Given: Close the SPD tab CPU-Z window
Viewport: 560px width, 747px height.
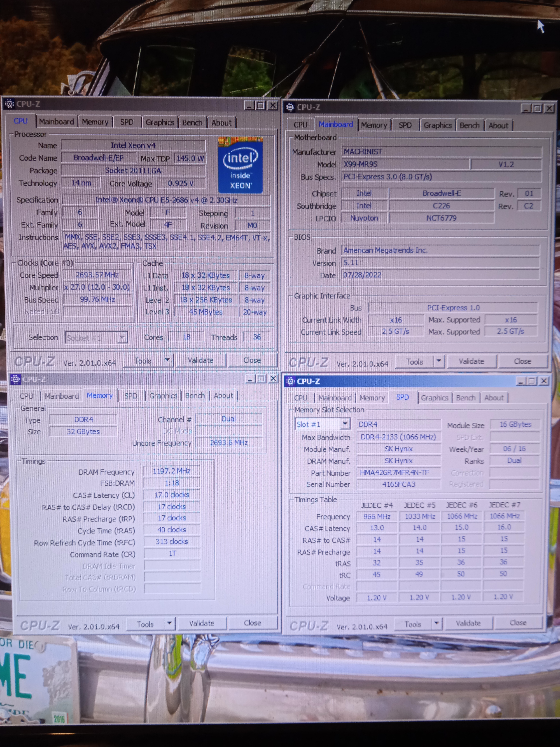Looking at the screenshot, I should 544,381.
